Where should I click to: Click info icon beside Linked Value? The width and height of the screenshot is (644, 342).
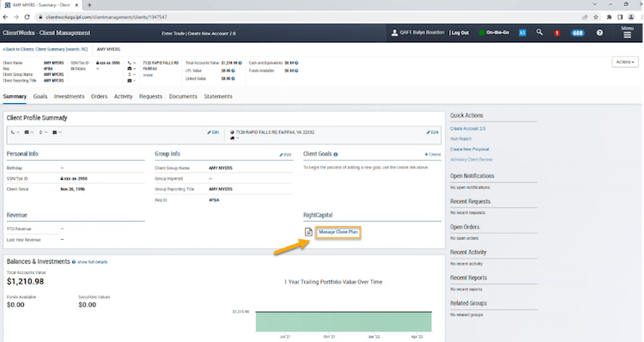pyautogui.click(x=233, y=78)
